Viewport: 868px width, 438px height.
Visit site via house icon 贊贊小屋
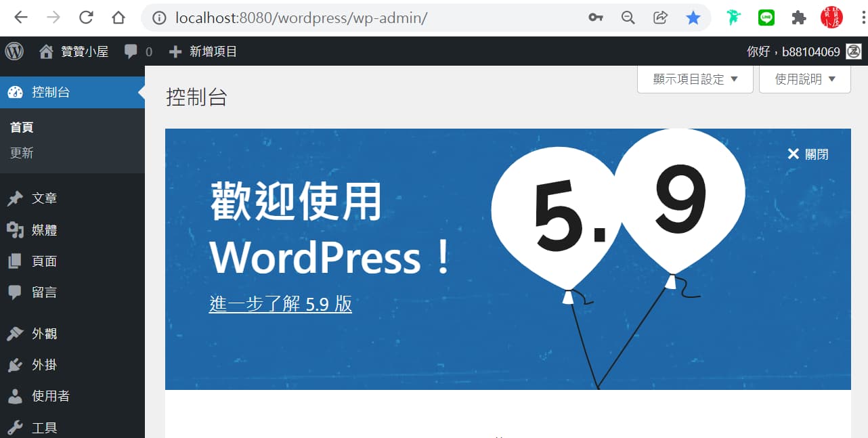tap(46, 51)
